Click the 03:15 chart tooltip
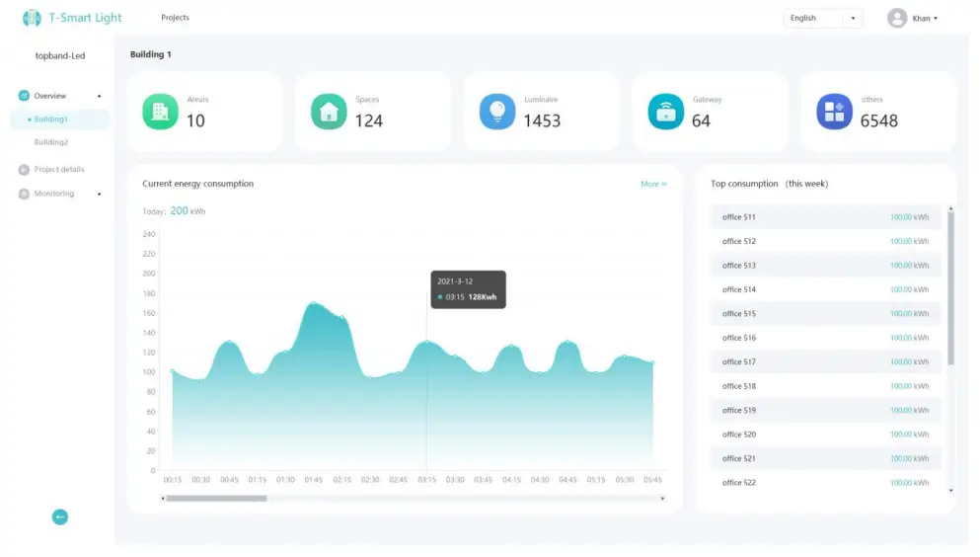The height and width of the screenshot is (557, 980). pyautogui.click(x=468, y=289)
